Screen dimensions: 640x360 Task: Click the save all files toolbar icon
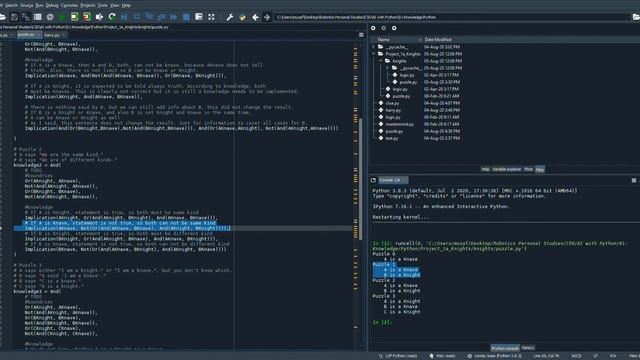pos(26,17)
